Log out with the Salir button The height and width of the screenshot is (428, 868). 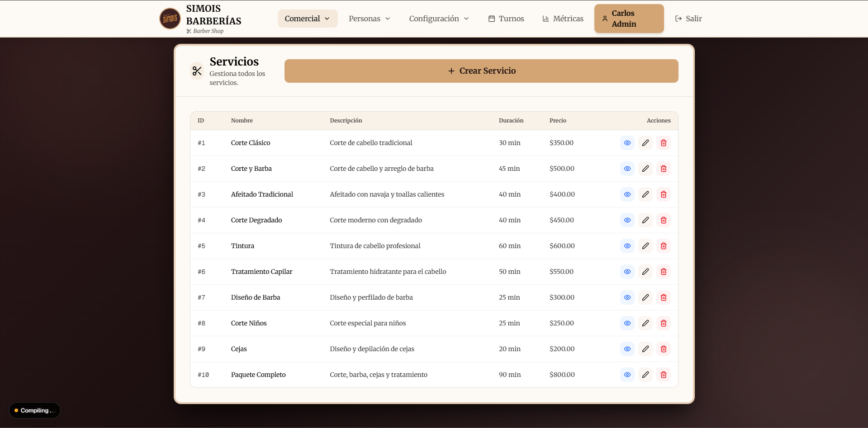coord(688,19)
